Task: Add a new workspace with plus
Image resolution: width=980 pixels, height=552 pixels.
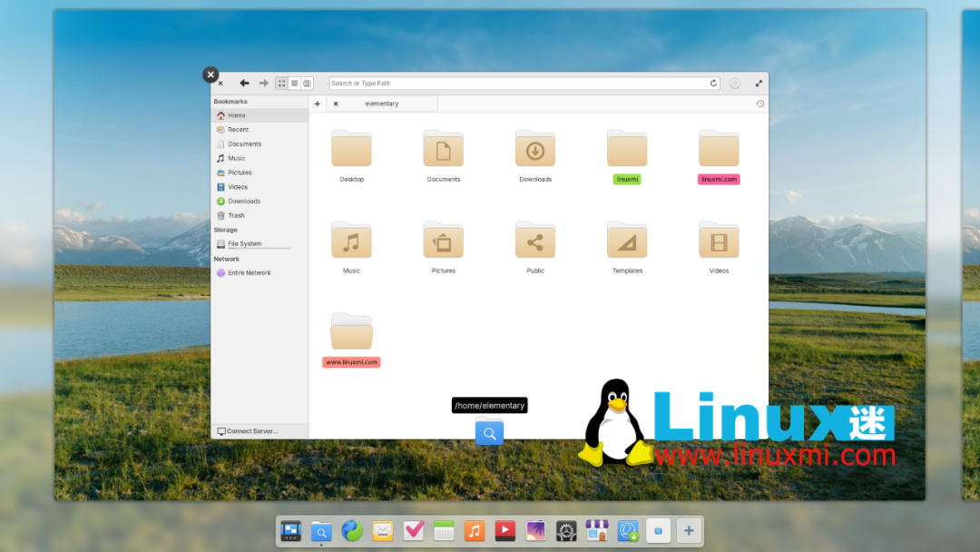Action: 689,531
